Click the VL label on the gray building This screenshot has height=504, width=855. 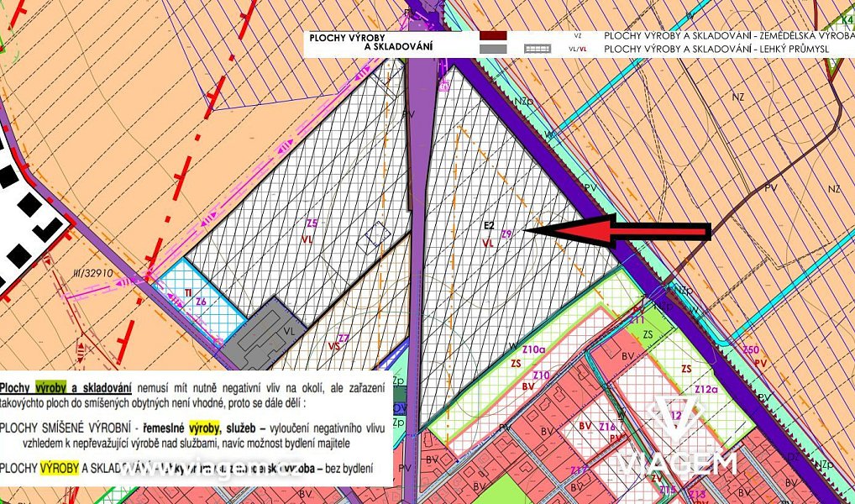(288, 331)
